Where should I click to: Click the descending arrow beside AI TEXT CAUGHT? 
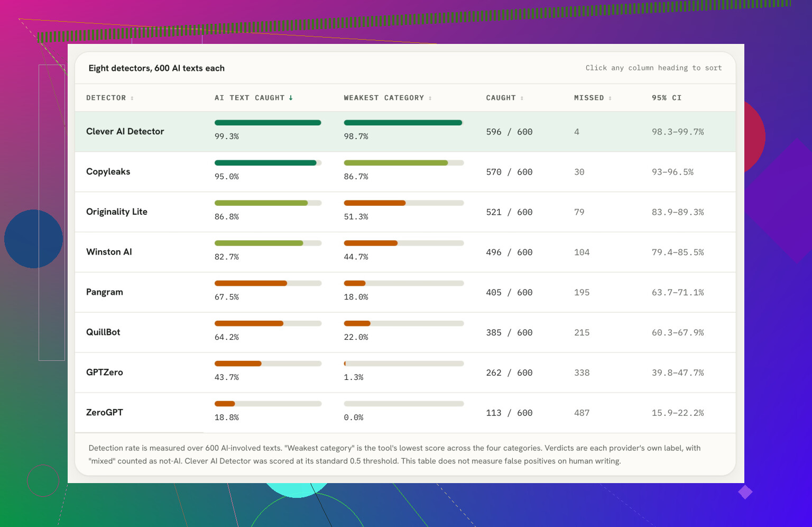coord(291,98)
